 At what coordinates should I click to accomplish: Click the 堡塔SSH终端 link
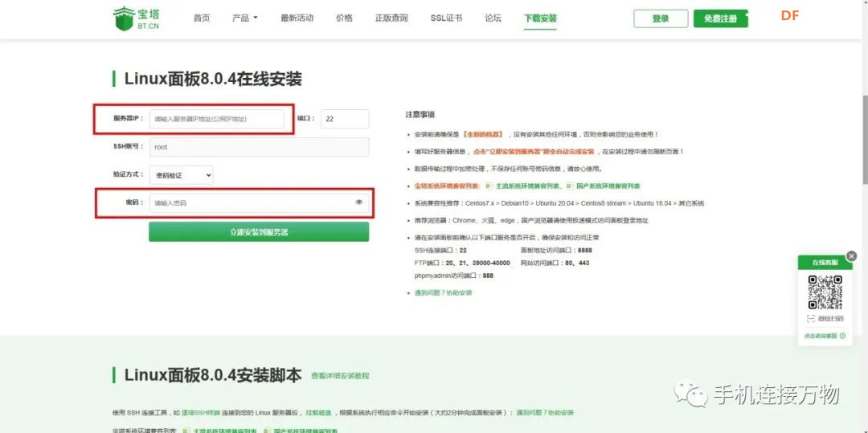(203, 413)
